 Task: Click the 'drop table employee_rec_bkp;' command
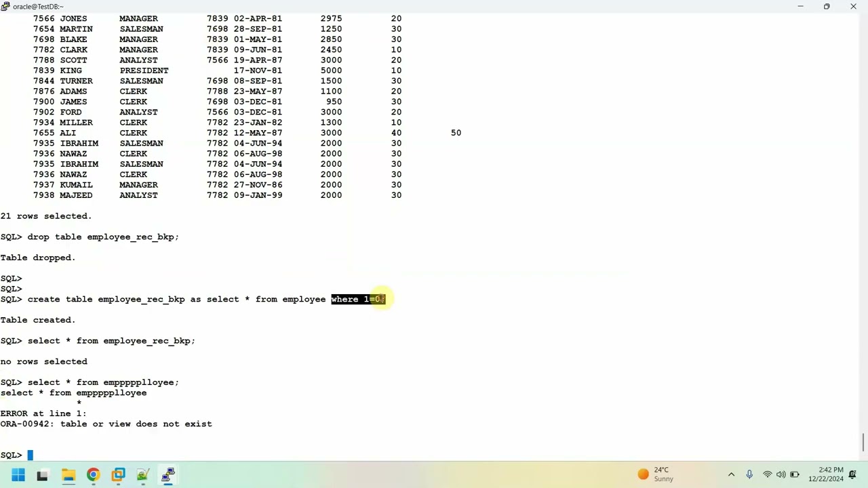point(103,237)
